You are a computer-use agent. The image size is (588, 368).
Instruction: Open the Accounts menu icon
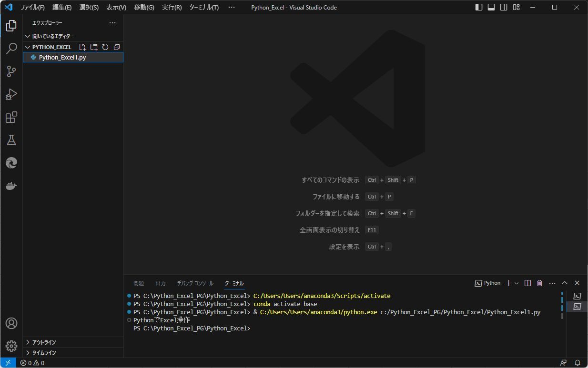pyautogui.click(x=11, y=323)
